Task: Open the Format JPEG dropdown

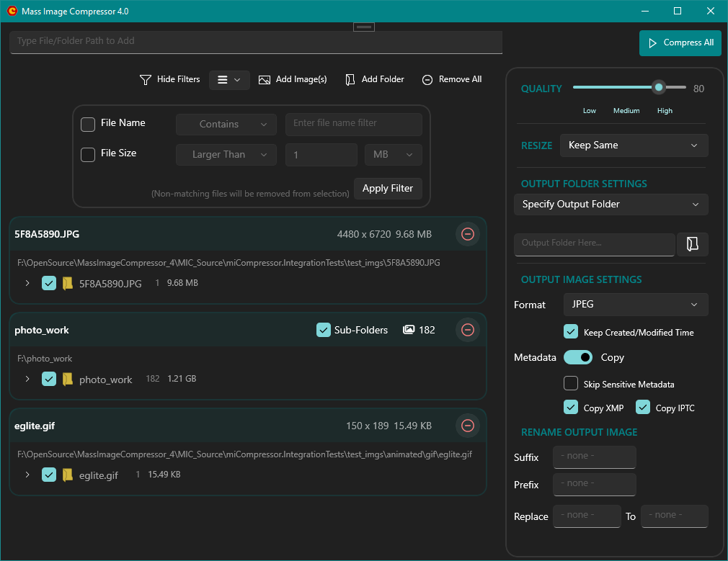Action: pyautogui.click(x=636, y=305)
